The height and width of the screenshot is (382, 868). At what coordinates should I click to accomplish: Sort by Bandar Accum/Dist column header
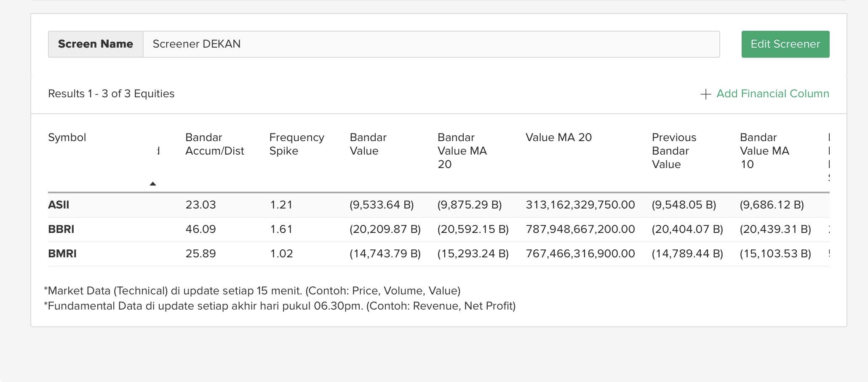click(214, 144)
